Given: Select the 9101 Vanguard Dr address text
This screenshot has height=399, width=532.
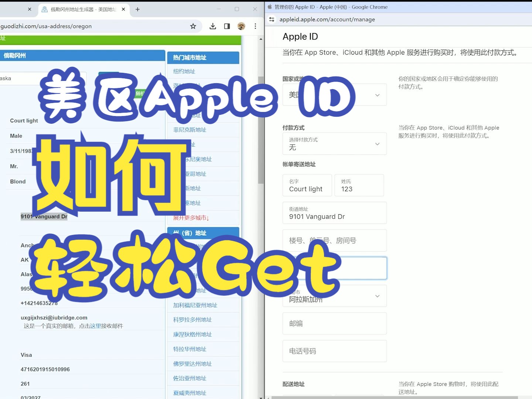Looking at the screenshot, I should (44, 216).
